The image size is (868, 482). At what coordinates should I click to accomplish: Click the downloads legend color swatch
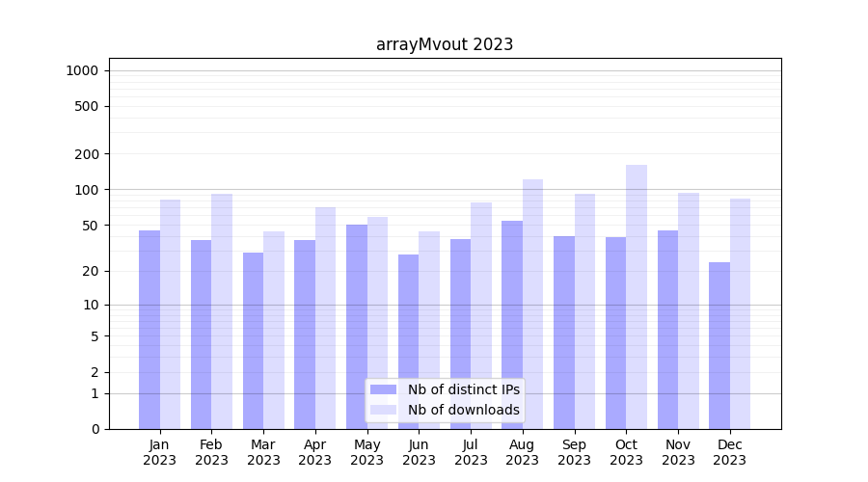point(383,410)
